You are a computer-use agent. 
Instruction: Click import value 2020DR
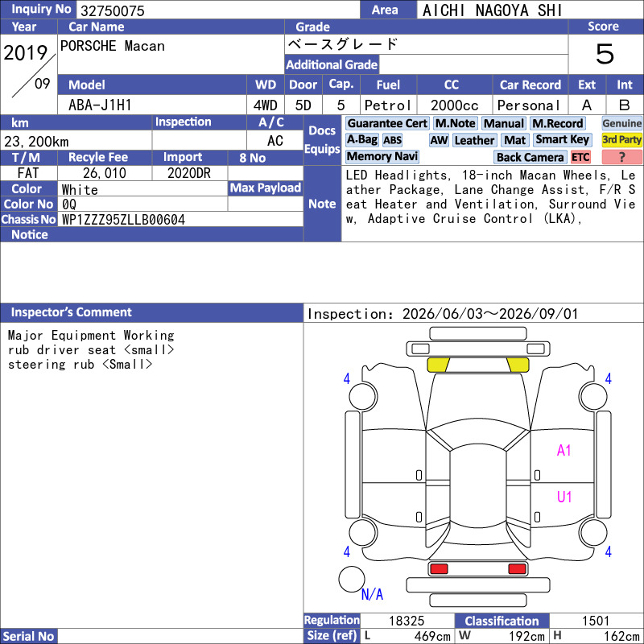[x=189, y=173]
